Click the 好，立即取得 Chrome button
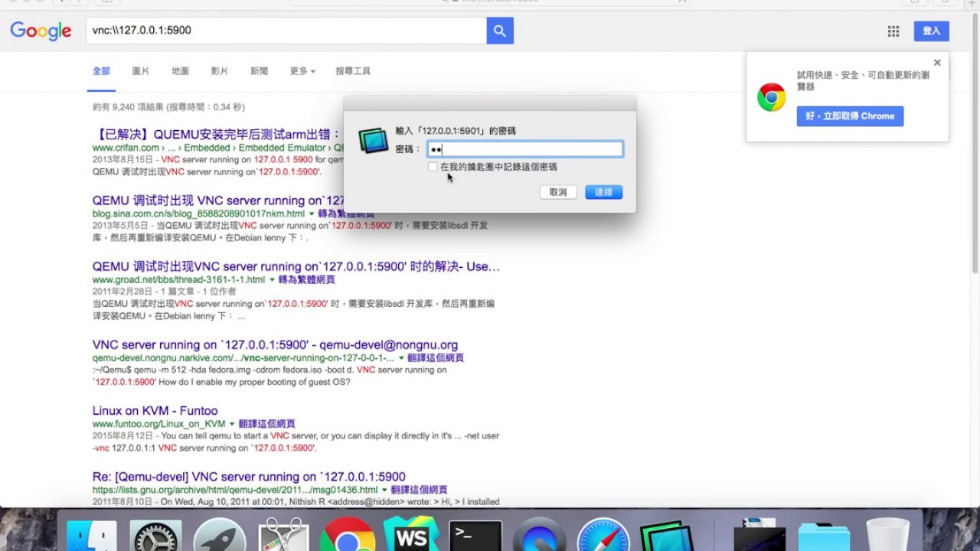Screen dimensions: 980x551 (850, 116)
